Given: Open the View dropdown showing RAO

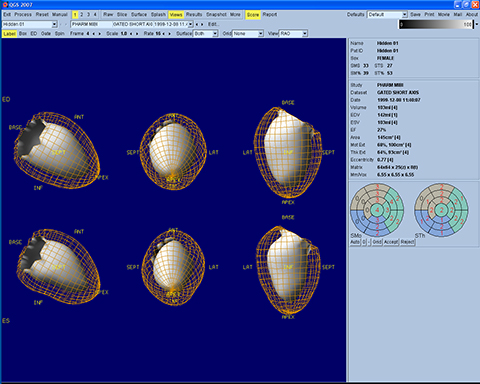Looking at the screenshot, I should pos(293,34).
